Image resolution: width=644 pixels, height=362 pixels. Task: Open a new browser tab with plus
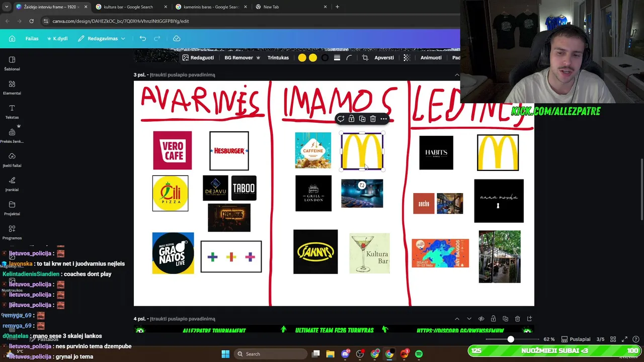pos(337,7)
